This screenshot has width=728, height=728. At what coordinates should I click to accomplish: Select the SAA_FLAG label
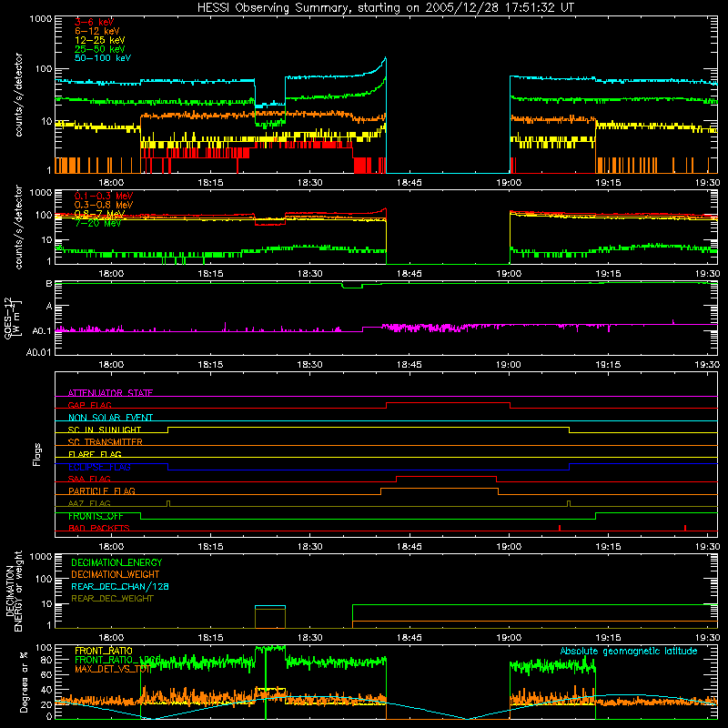click(89, 479)
